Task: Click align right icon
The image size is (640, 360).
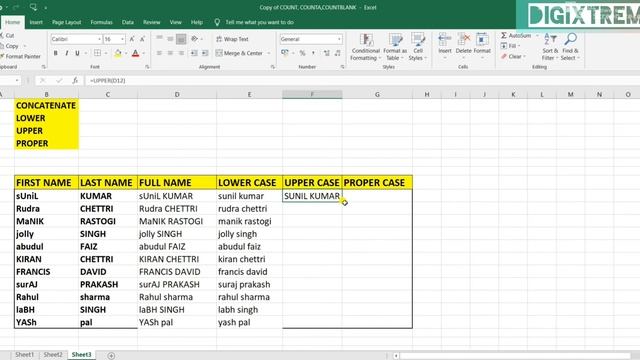Action: click(x=181, y=53)
